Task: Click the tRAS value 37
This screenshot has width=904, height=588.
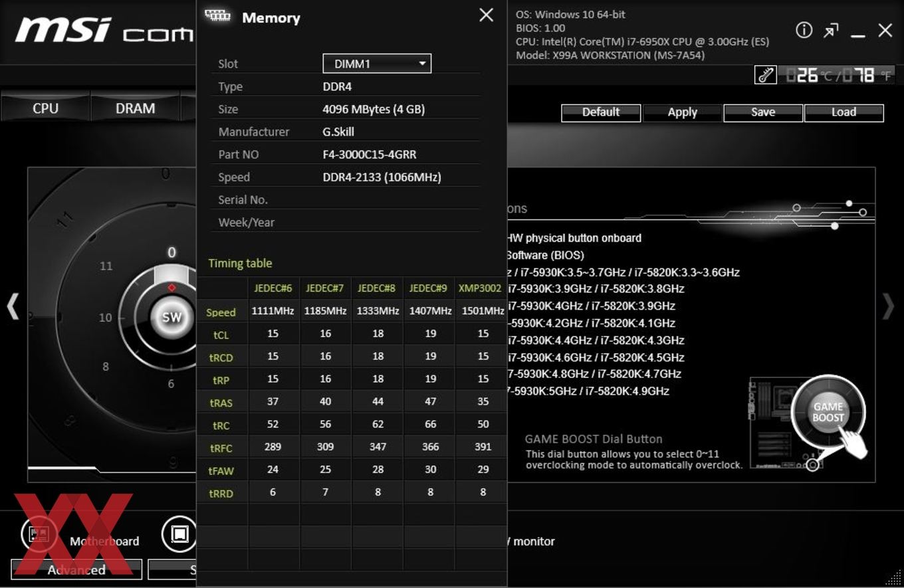Action: click(273, 401)
